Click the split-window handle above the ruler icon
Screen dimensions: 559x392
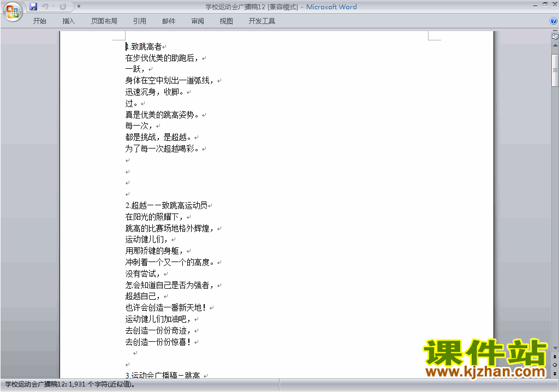coord(555,31)
